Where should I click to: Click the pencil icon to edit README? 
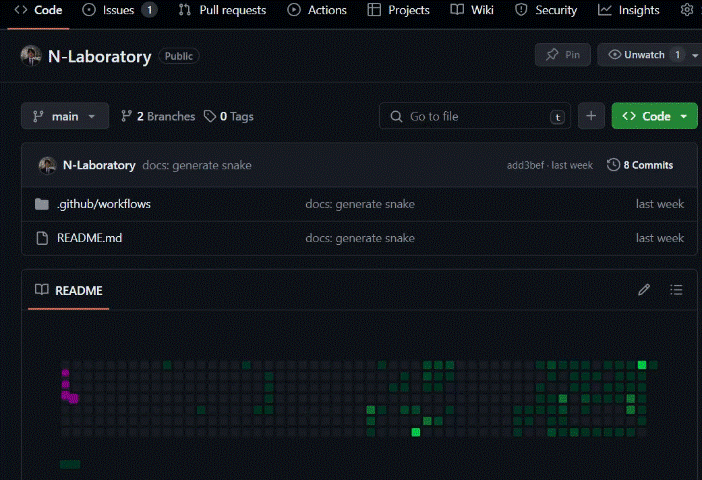[644, 290]
